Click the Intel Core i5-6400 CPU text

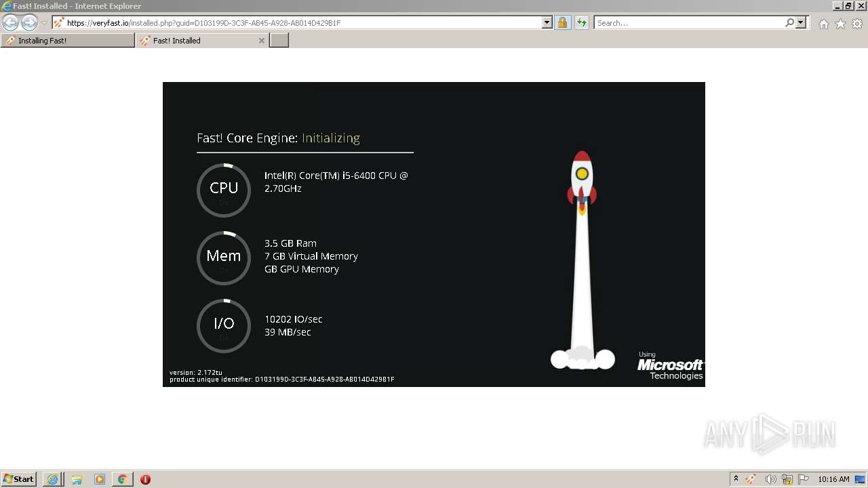coord(336,182)
